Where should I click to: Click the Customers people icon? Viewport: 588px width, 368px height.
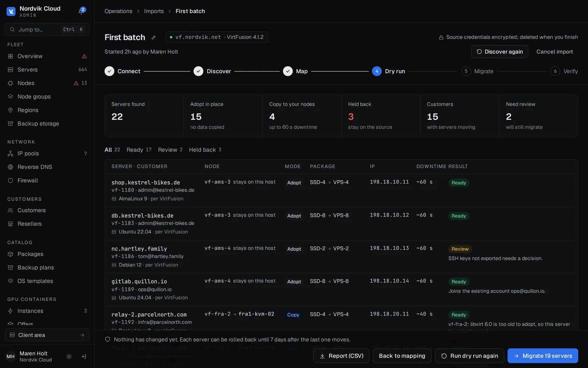click(x=11, y=210)
